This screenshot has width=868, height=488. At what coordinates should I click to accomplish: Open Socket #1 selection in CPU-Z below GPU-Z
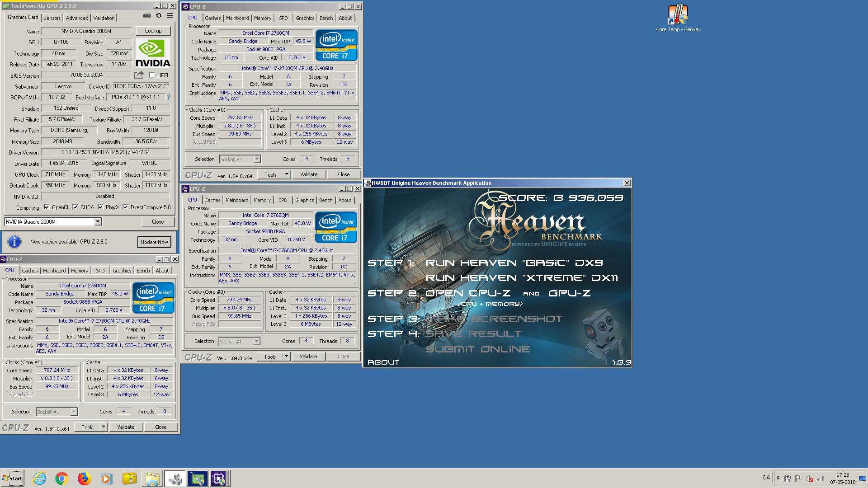pos(57,412)
